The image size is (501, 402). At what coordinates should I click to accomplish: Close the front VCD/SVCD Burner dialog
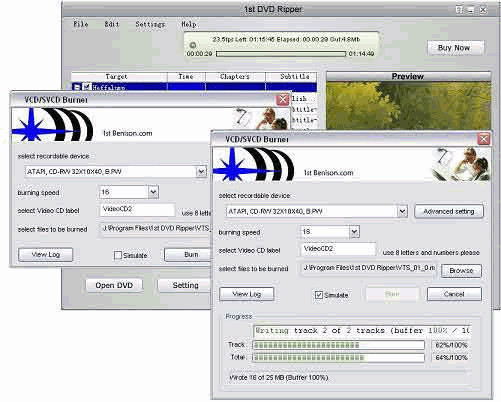point(484,139)
